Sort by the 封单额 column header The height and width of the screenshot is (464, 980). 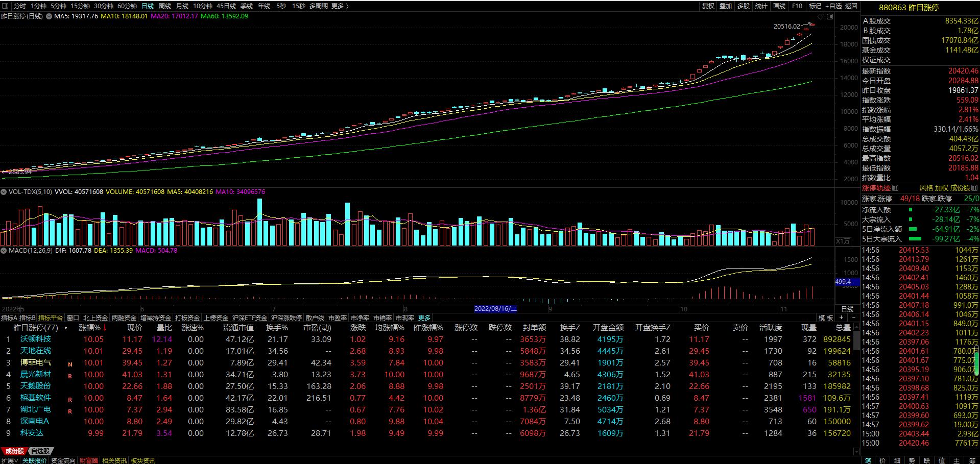click(534, 328)
